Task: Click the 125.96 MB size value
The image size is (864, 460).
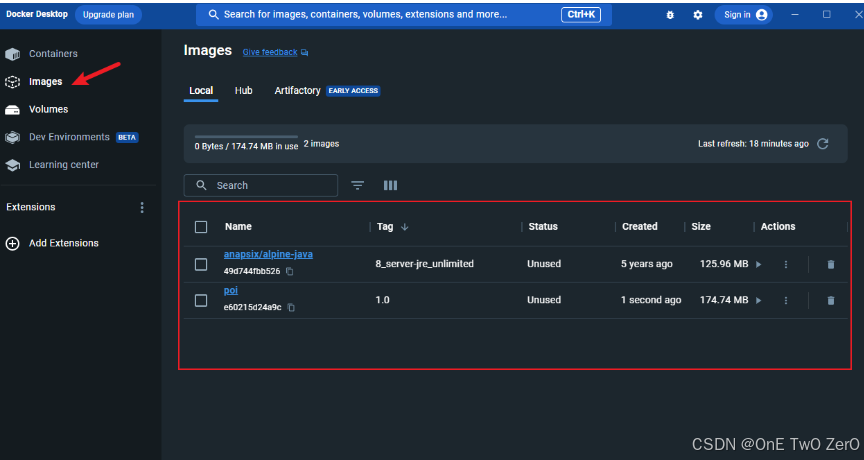Action: pyautogui.click(x=724, y=264)
